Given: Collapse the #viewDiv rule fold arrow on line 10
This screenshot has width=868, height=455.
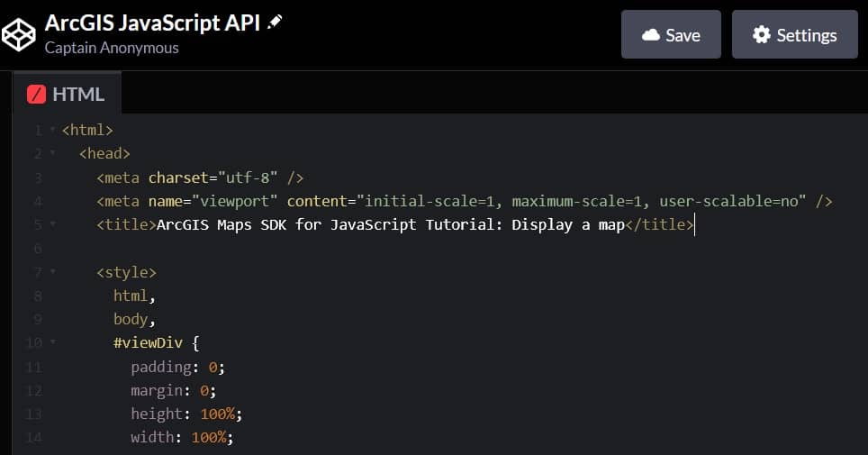Looking at the screenshot, I should tap(52, 342).
